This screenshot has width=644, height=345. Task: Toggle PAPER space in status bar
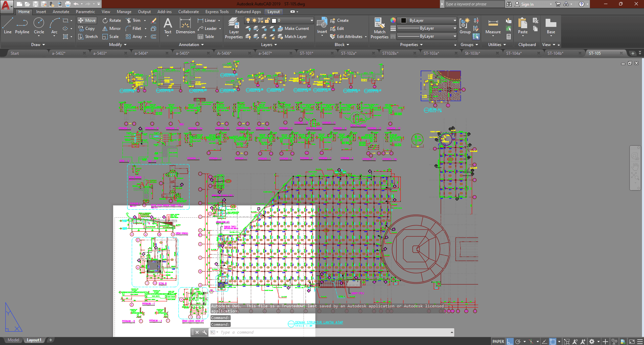pos(498,341)
